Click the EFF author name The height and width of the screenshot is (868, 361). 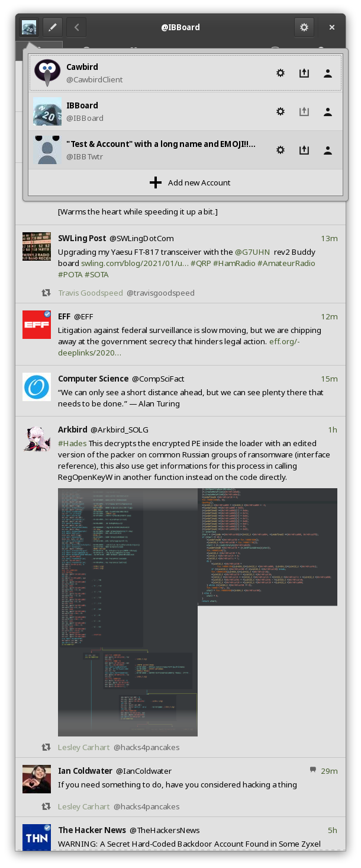click(x=64, y=316)
